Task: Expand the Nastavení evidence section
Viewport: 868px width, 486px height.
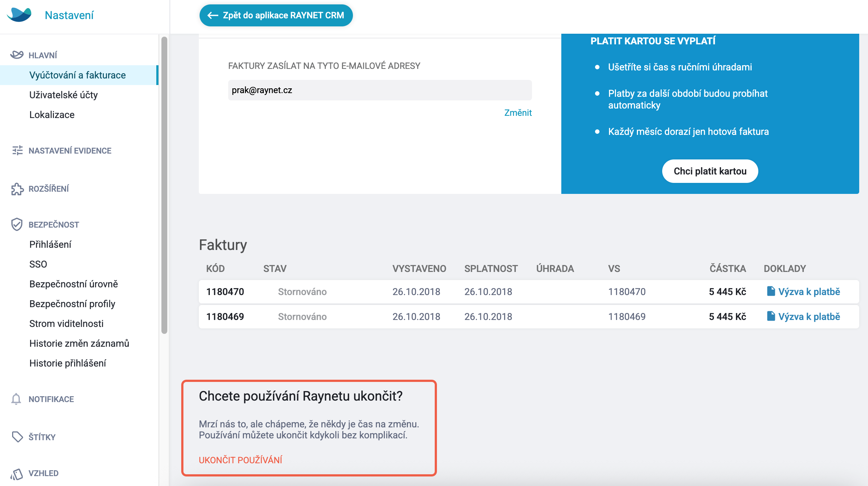Action: 70,151
